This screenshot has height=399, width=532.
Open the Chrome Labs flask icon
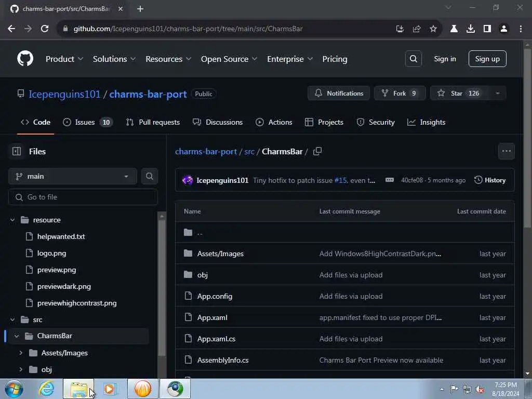pos(454,29)
